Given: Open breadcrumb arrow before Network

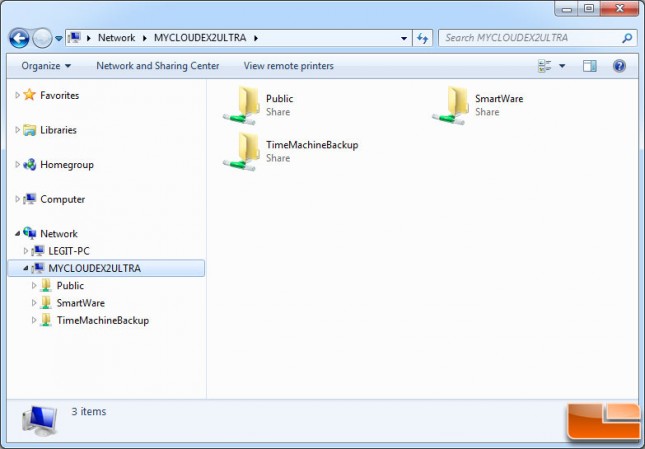Looking at the screenshot, I should [x=88, y=38].
